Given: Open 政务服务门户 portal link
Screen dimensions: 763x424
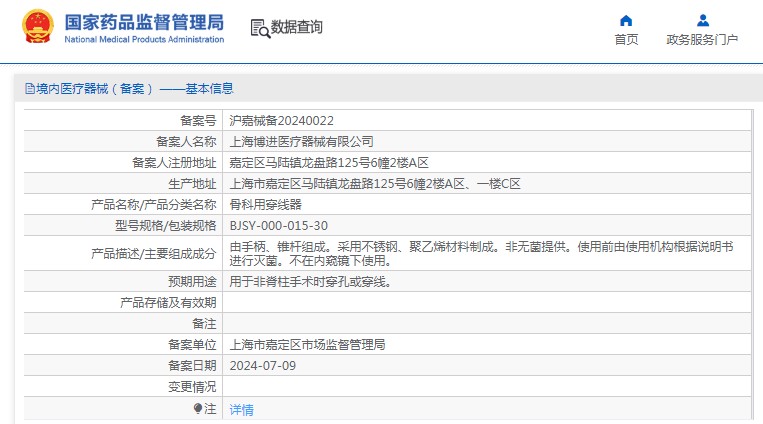Looking at the screenshot, I should (x=702, y=40).
